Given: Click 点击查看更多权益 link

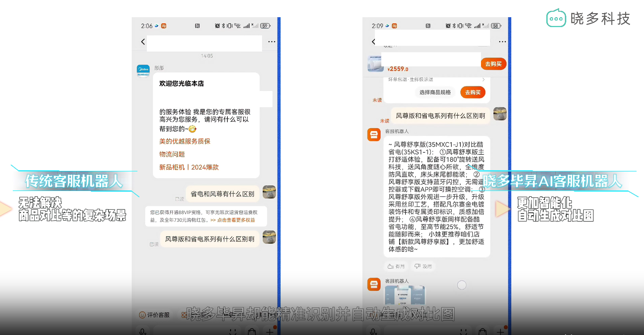Looking at the screenshot, I should tap(236, 220).
